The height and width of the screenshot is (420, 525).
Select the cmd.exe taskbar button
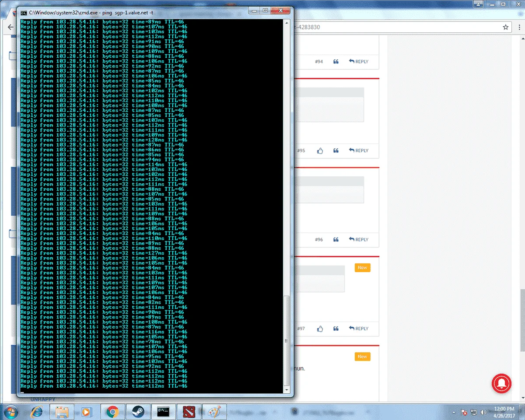pos(164,412)
